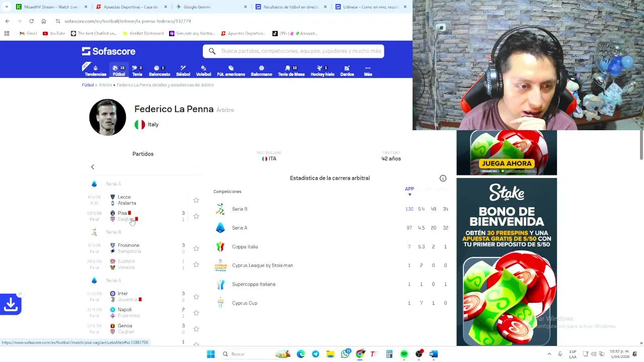644x362 pixels.
Task: Favorite the Lecce vs Atalanta match
Action: coord(196,200)
